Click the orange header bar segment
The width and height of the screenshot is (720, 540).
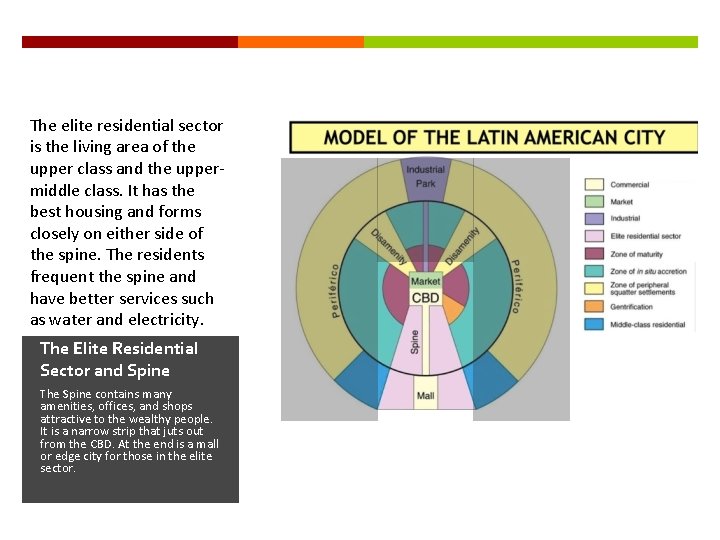(x=301, y=42)
